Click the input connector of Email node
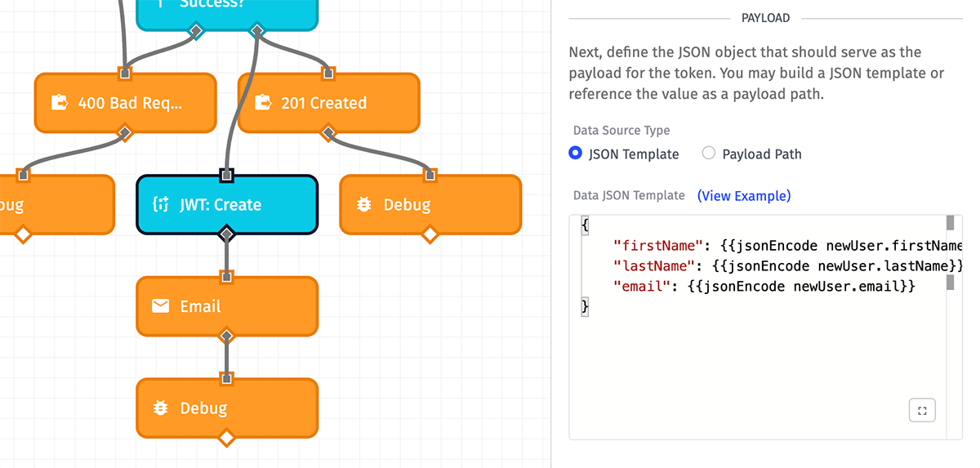980x468 pixels. click(x=227, y=277)
